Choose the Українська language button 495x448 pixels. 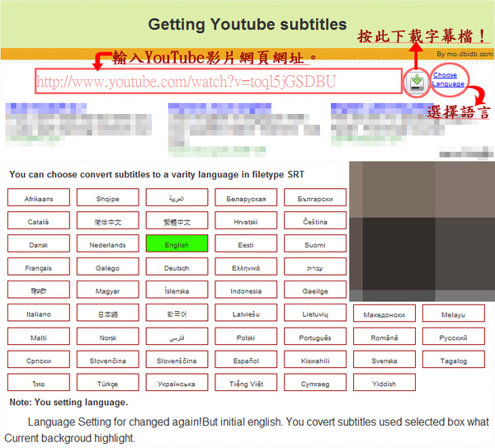[177, 383]
